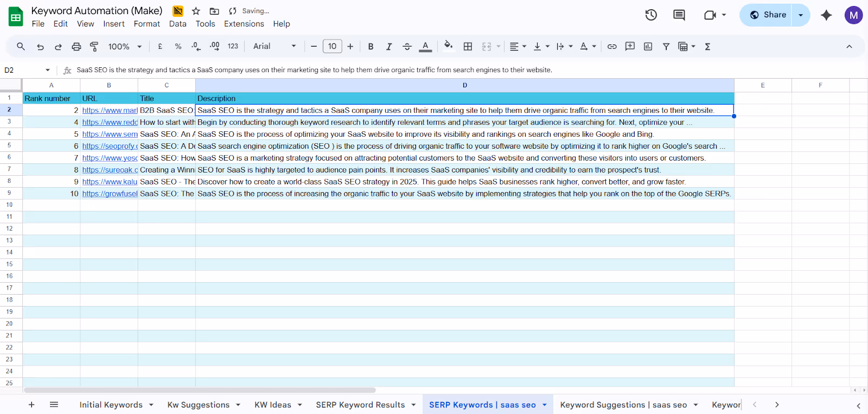Open horizontal align dropdown
The height and width of the screenshot is (414, 868).
click(518, 47)
